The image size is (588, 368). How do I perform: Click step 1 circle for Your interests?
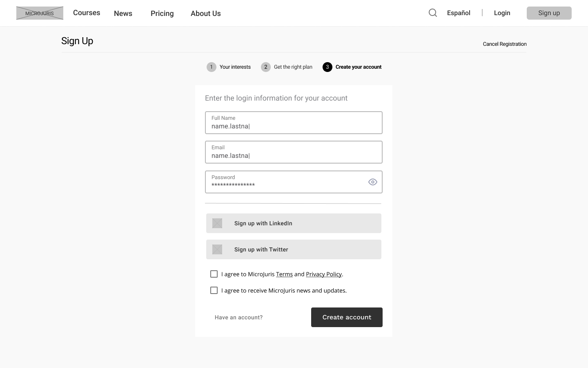pos(211,67)
